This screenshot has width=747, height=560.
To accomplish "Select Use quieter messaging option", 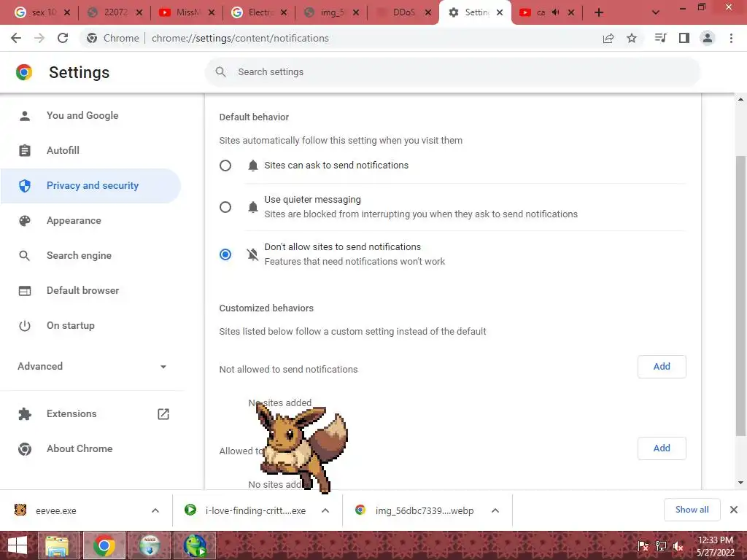I will tap(225, 207).
